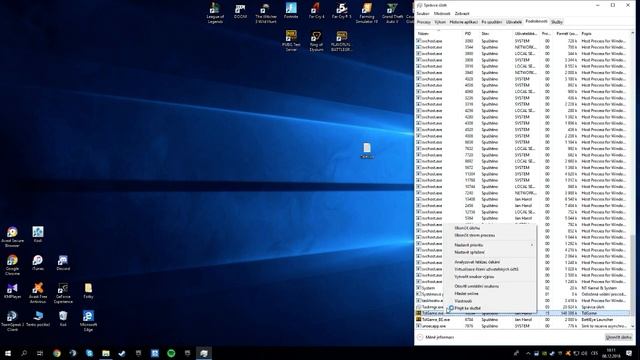Open the Koš recycle bin
The image size is (640, 360).
(x=63, y=318)
